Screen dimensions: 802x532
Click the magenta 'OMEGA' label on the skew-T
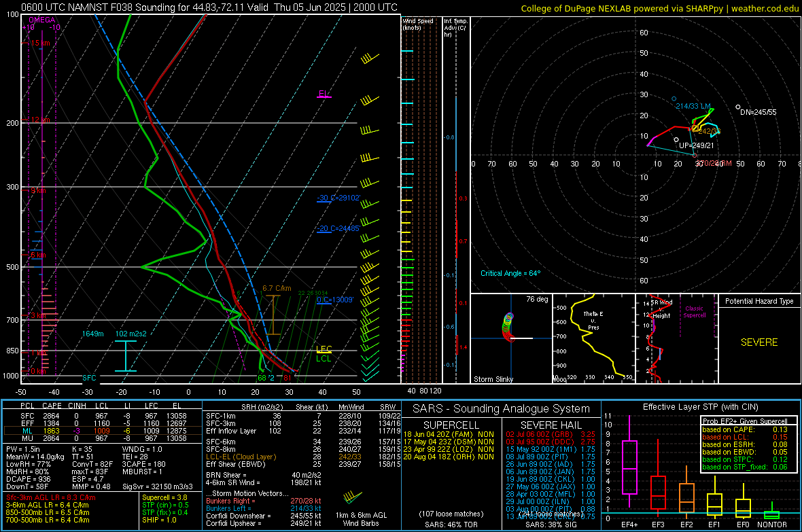[42, 20]
